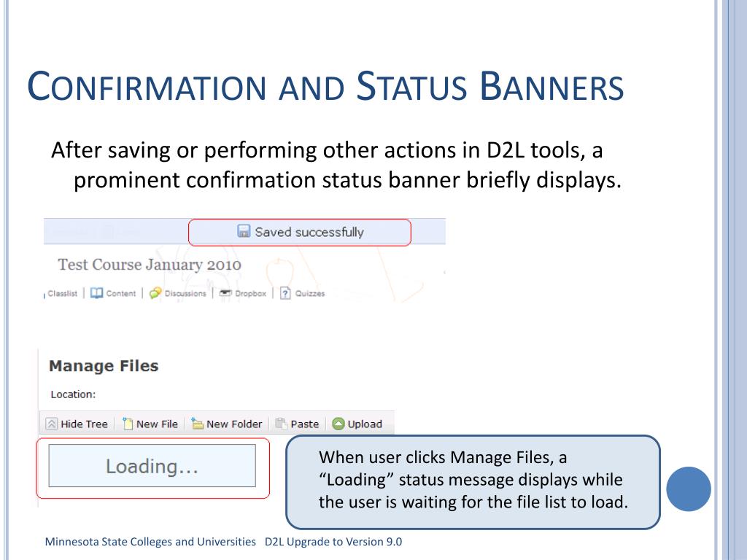Image resolution: width=747 pixels, height=560 pixels.
Task: Click the Location label
Action: (x=73, y=394)
